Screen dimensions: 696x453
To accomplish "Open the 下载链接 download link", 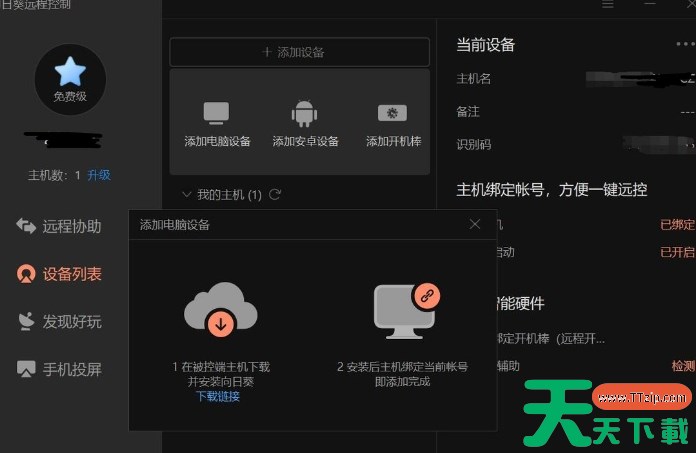I will (x=218, y=396).
